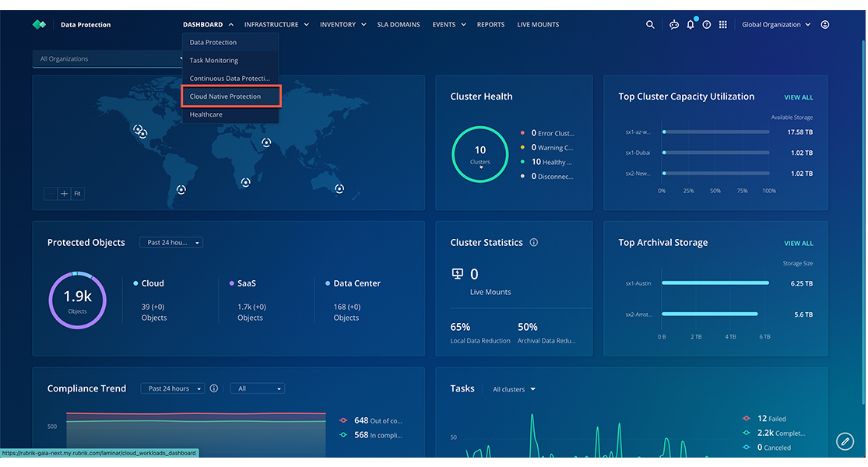Select Healthcare menu item
This screenshot has width=868, height=467.
tap(230, 114)
